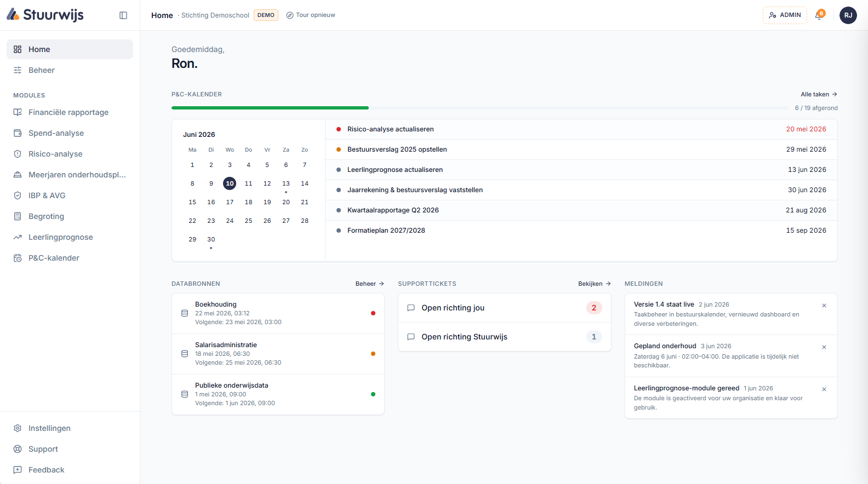Dismiss the Gepland onderhoud notification
Viewport: 868px width, 484px height.
[824, 347]
